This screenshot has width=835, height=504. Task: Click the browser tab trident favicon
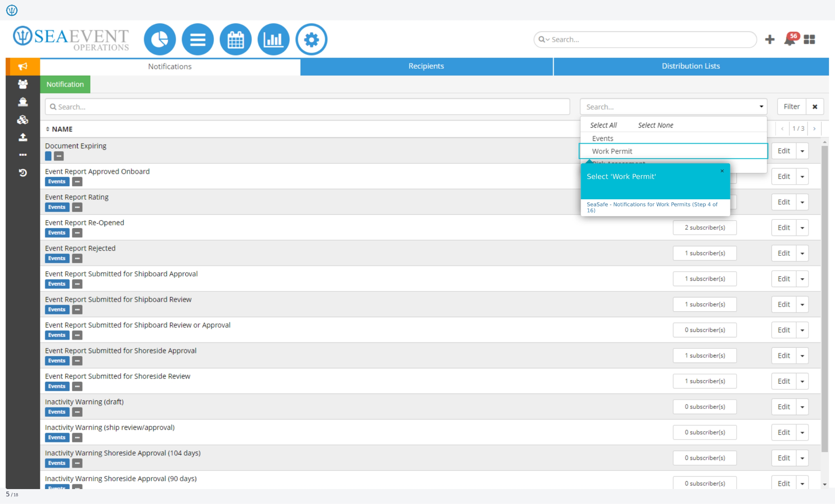tap(12, 10)
